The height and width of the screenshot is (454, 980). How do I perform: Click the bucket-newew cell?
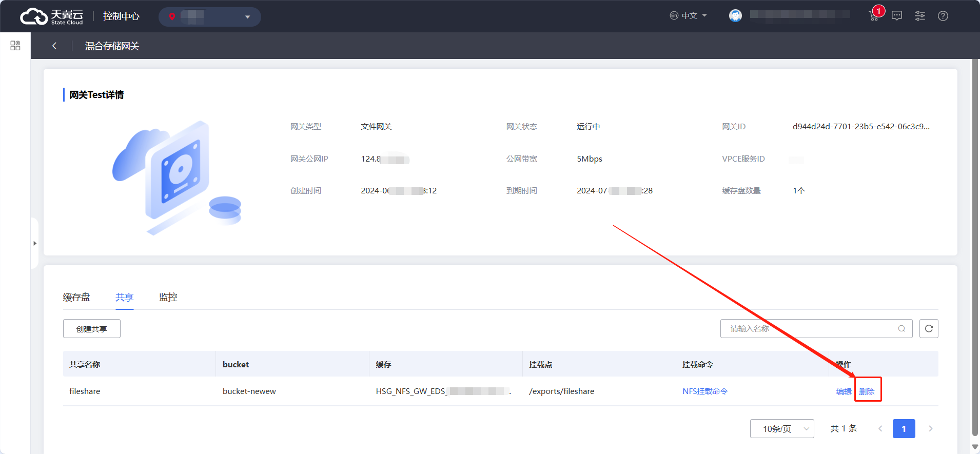[249, 391]
